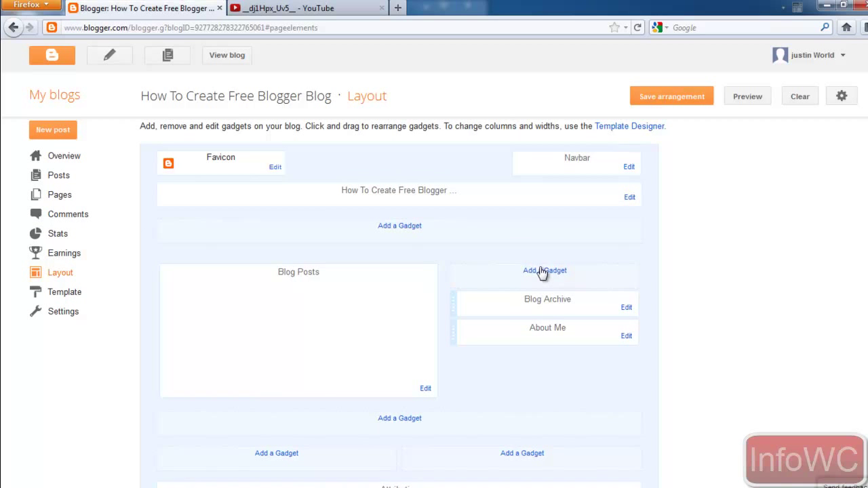
Task: Click the browser address bar
Action: click(332, 28)
